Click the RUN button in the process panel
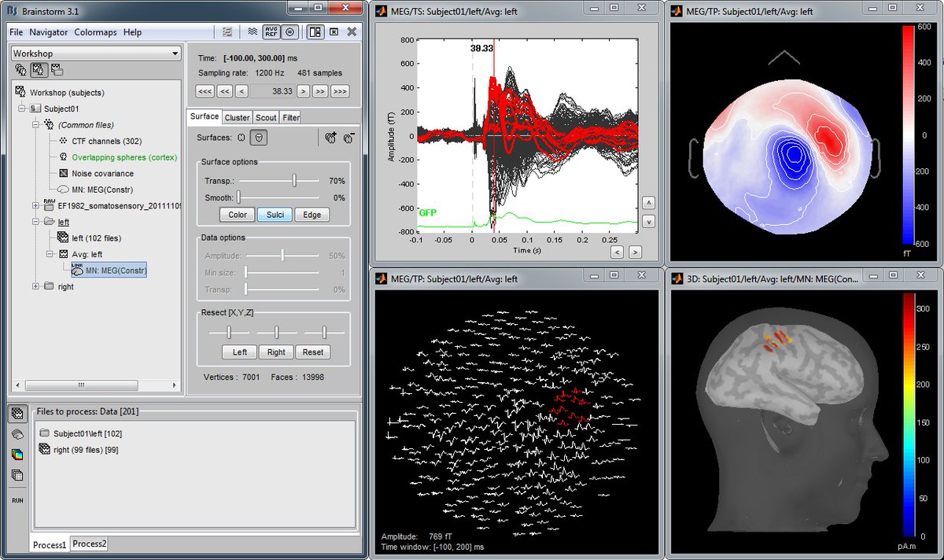The height and width of the screenshot is (560, 944). [x=17, y=500]
